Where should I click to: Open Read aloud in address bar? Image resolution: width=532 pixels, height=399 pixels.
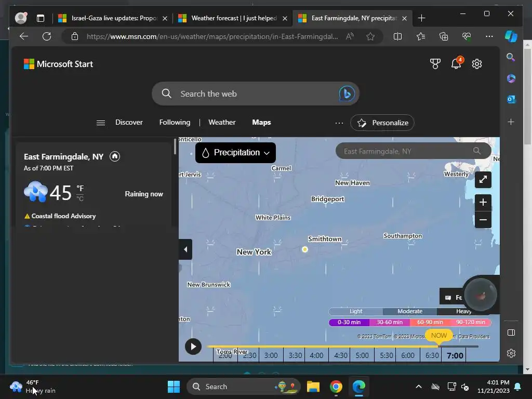350,36
